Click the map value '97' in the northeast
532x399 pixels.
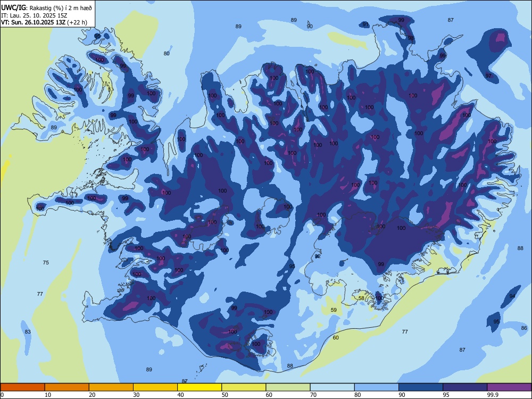pos(488,76)
